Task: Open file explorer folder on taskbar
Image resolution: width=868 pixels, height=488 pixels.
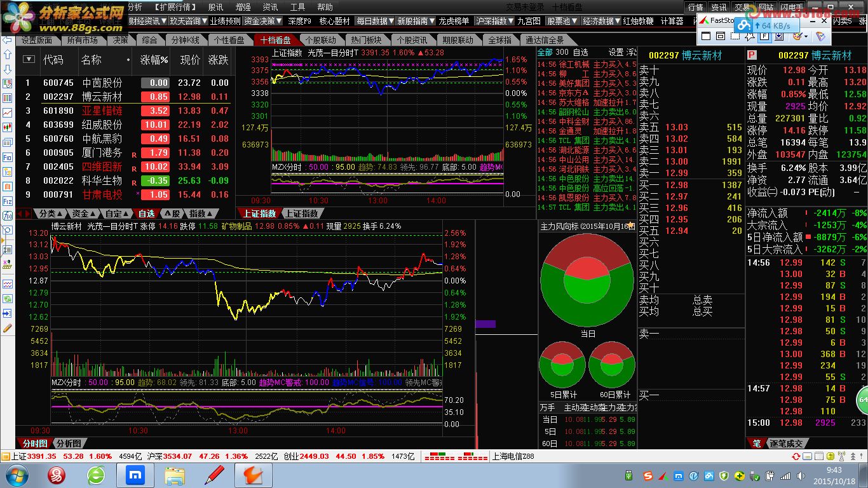Action: 175,475
